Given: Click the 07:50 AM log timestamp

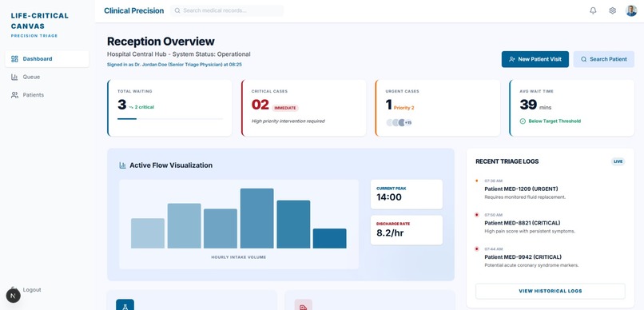Looking at the screenshot, I should 493,215.
